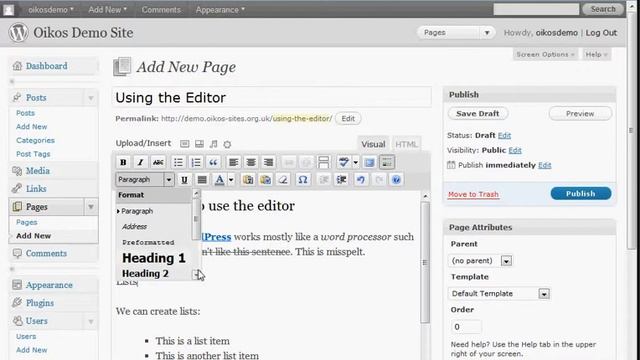Select Preformatted format
This screenshot has height=360, width=640.
click(x=148, y=242)
